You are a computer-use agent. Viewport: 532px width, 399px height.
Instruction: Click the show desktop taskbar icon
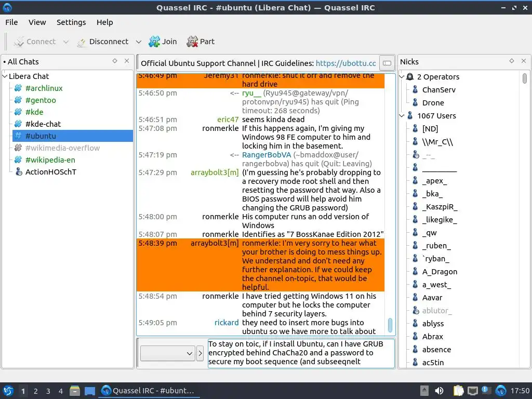coord(89,391)
